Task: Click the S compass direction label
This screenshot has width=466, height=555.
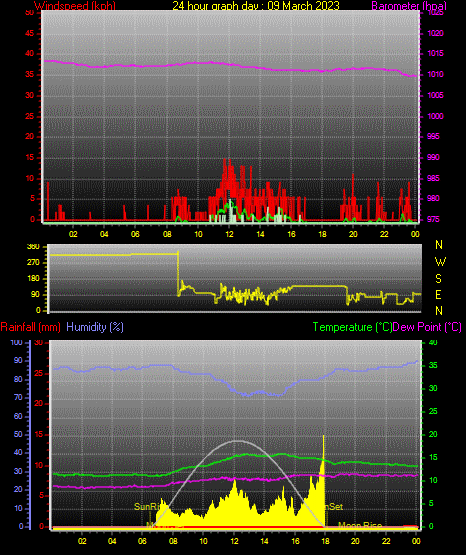Action: (x=438, y=279)
